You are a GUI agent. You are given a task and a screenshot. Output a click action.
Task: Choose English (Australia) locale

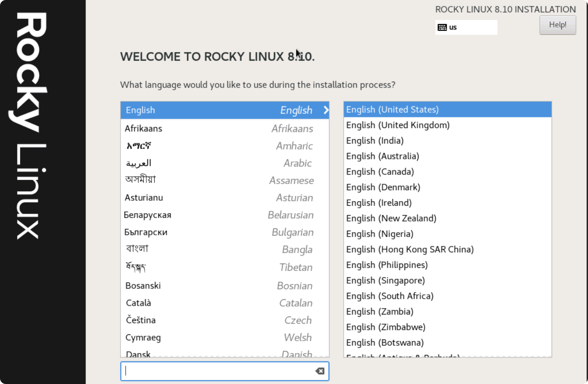click(448, 156)
